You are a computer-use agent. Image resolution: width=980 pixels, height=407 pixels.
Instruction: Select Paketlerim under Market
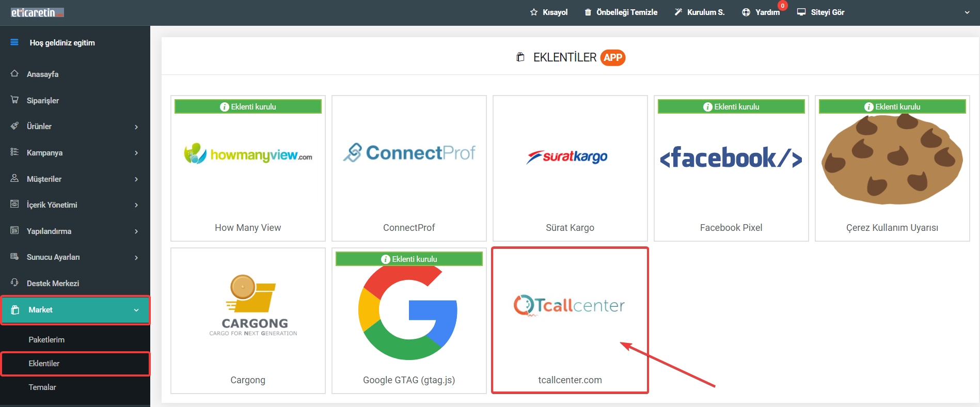46,339
